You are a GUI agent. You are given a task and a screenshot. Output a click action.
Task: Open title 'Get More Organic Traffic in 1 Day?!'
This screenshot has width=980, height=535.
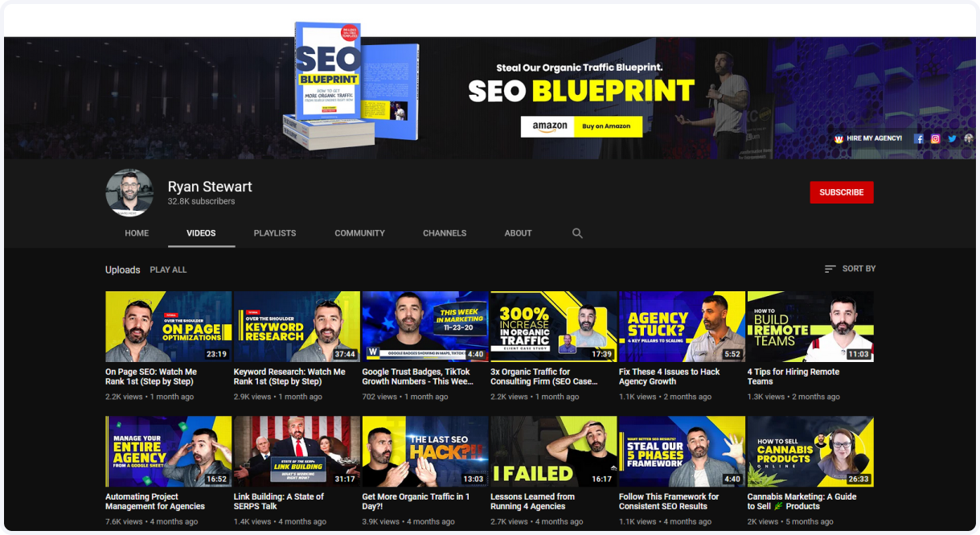coord(416,501)
